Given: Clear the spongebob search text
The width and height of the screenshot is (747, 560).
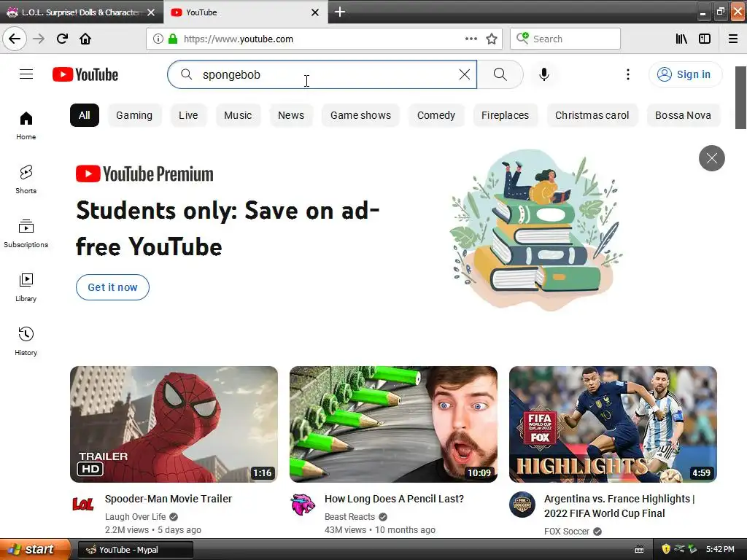Looking at the screenshot, I should click(x=464, y=74).
